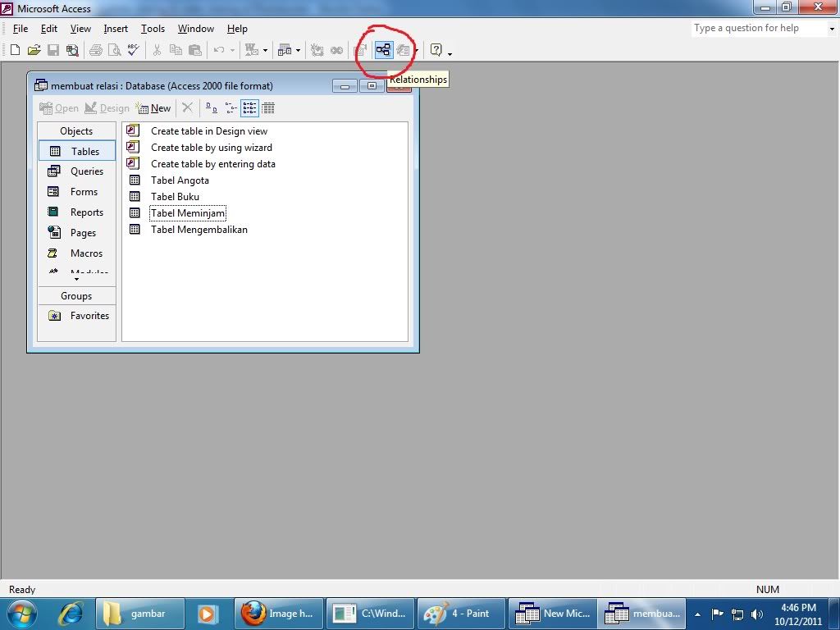
Task: Click the Properties toolbar icon
Action: [x=361, y=50]
